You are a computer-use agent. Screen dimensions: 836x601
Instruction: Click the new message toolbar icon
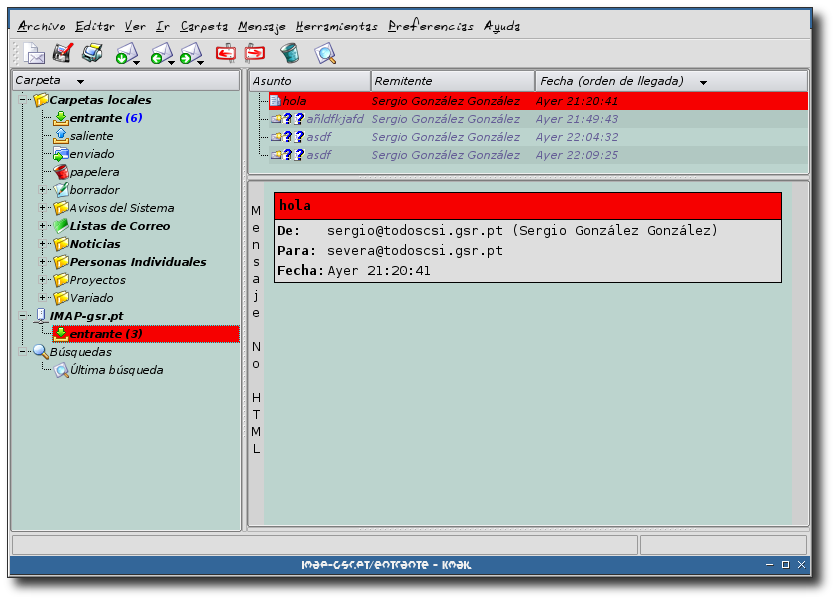click(34, 54)
